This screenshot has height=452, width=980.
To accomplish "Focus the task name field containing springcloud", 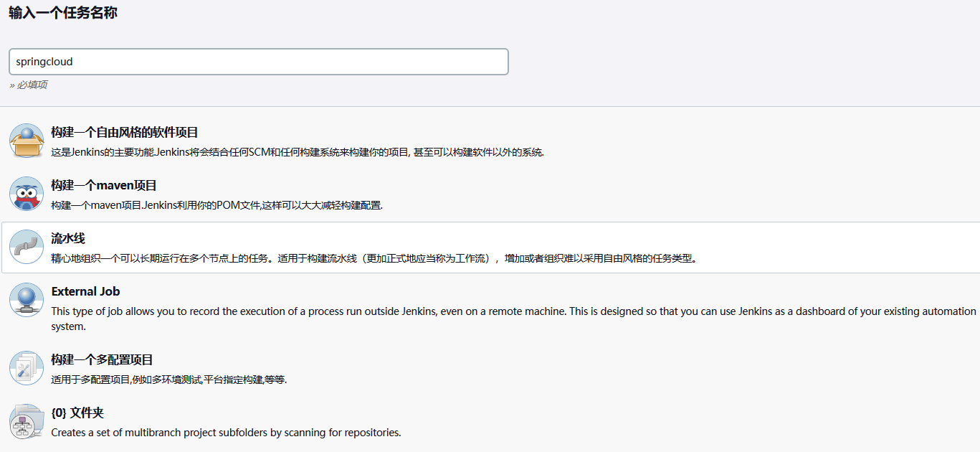I will (x=259, y=62).
